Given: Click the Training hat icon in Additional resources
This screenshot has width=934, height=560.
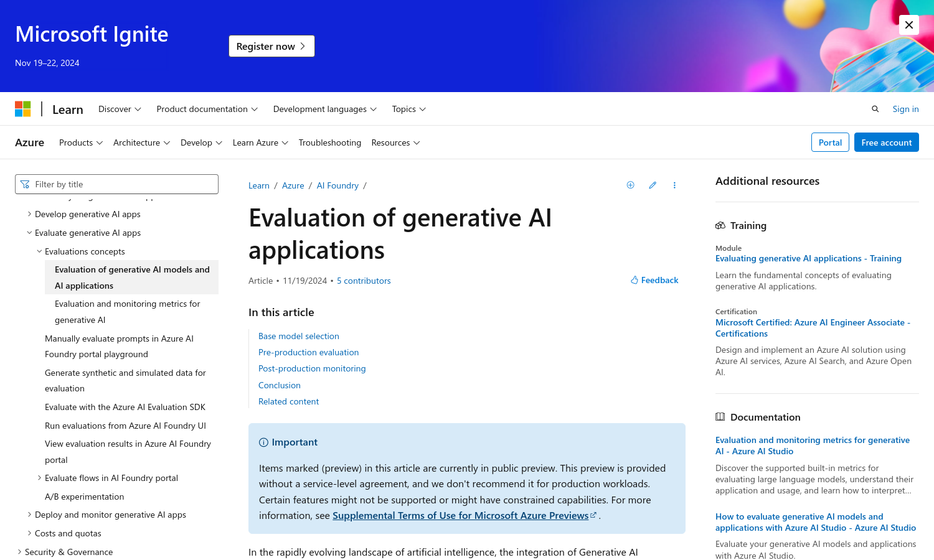Looking at the screenshot, I should [720, 225].
